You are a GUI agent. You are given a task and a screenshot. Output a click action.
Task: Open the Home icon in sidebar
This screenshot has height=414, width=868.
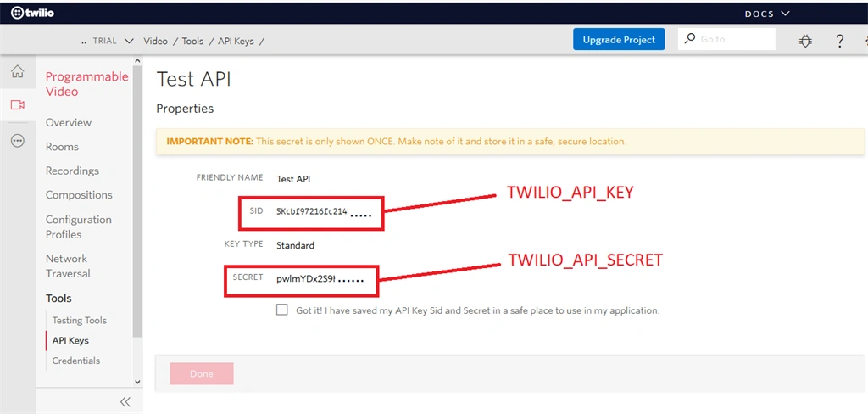point(18,71)
